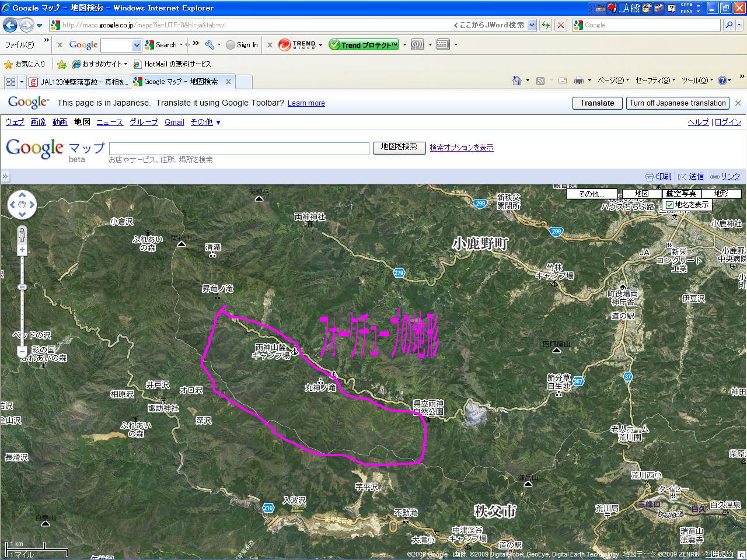Open the ファイル(F) menu

20,44
